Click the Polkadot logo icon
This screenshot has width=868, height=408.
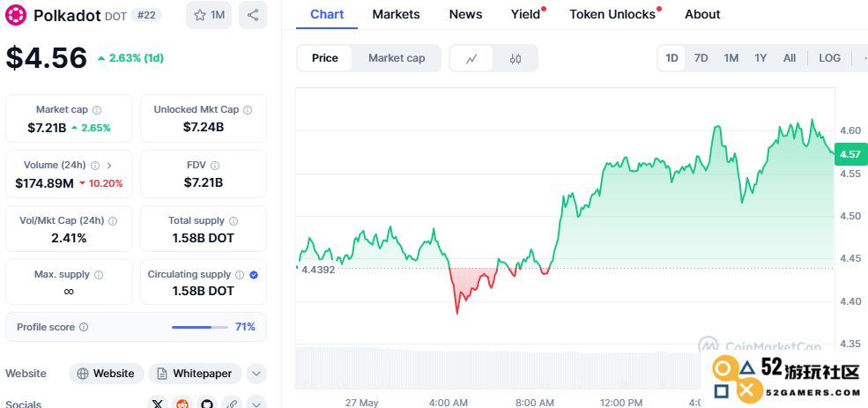point(16,15)
